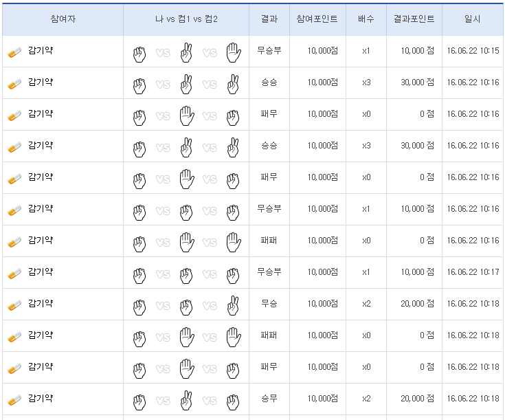Click the 20,000 점 value in the 무승 row
Screen dimensions: 505x420
click(418, 304)
